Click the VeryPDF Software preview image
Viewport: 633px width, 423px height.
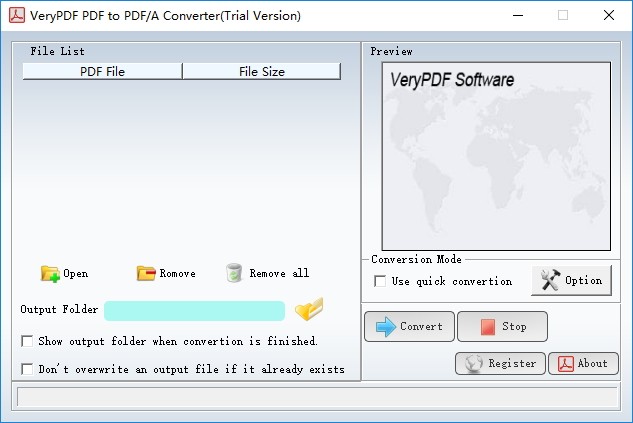pos(496,156)
